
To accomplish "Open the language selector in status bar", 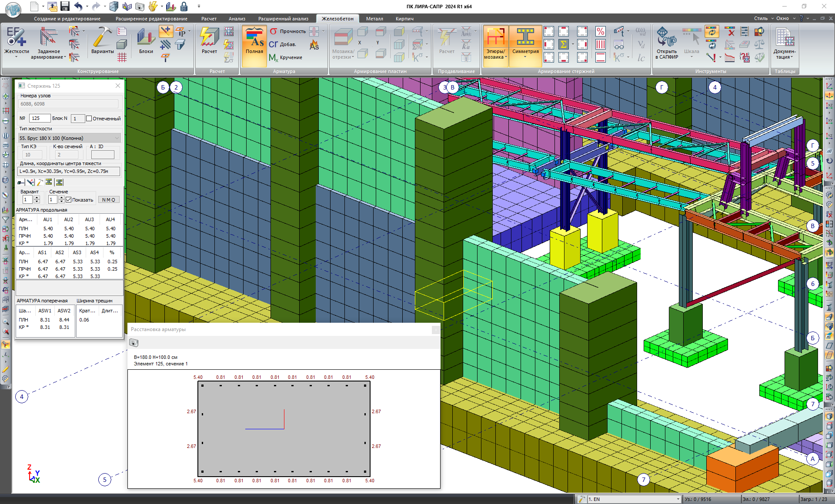I will click(x=678, y=499).
